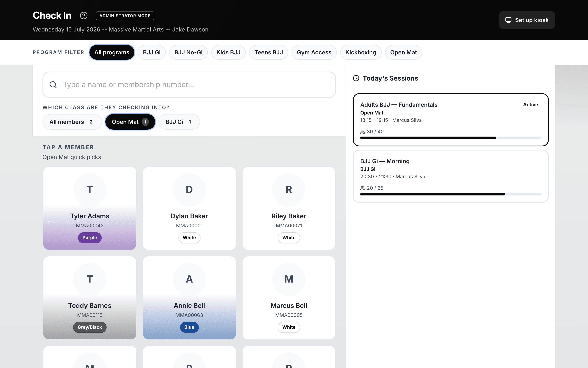Filter by BJJ No-Gi program
The height and width of the screenshot is (368, 588).
click(x=188, y=52)
